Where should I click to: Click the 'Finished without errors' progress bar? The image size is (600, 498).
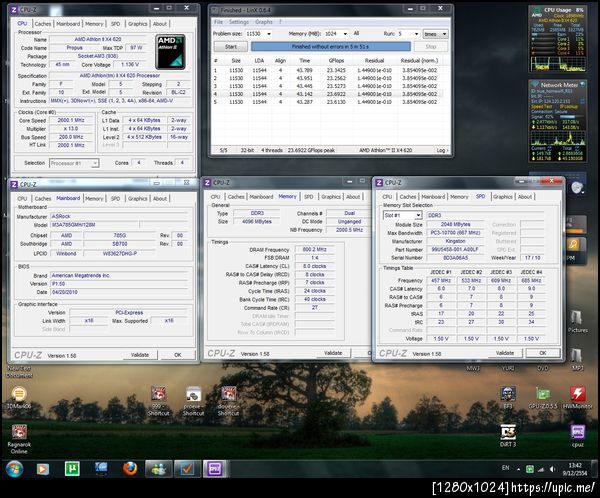331,47
